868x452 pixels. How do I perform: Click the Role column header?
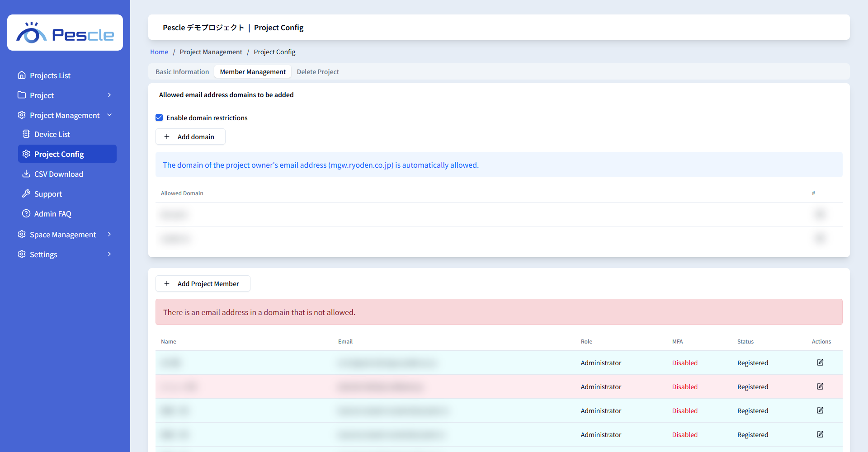coord(586,342)
